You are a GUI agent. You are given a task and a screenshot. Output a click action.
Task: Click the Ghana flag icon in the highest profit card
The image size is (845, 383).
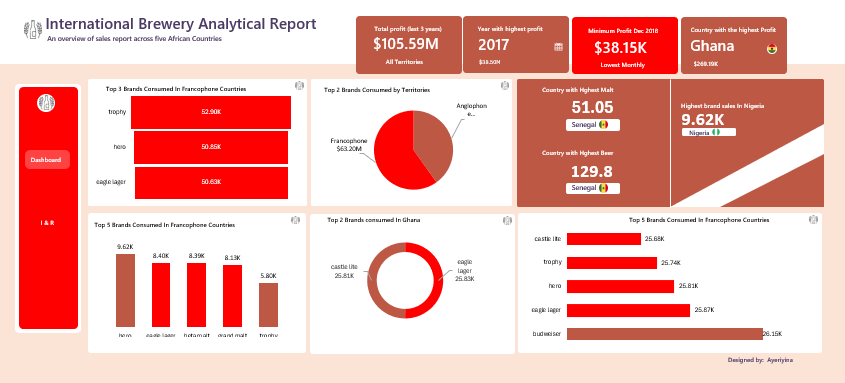point(772,48)
